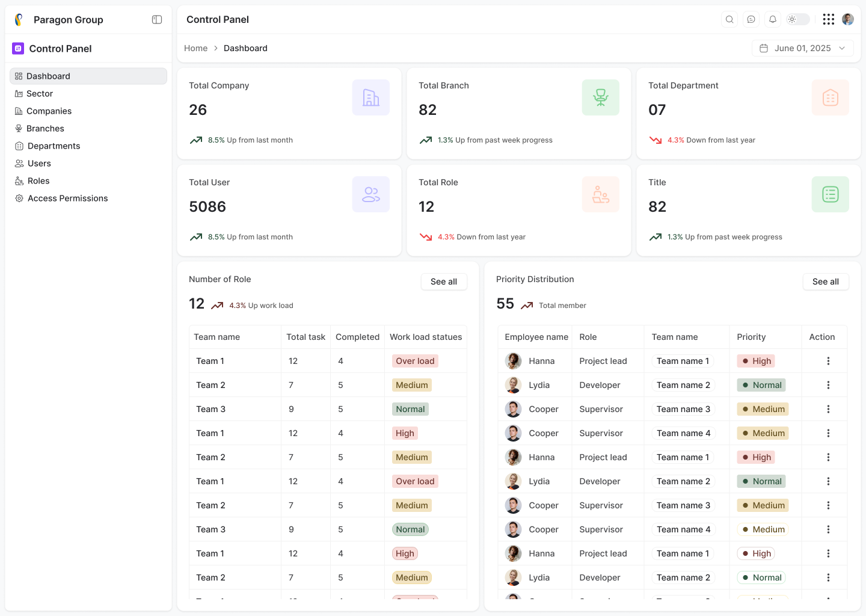Viewport: 866px width, 616px height.
Task: Open the messages chat bubble icon
Action: tap(751, 19)
